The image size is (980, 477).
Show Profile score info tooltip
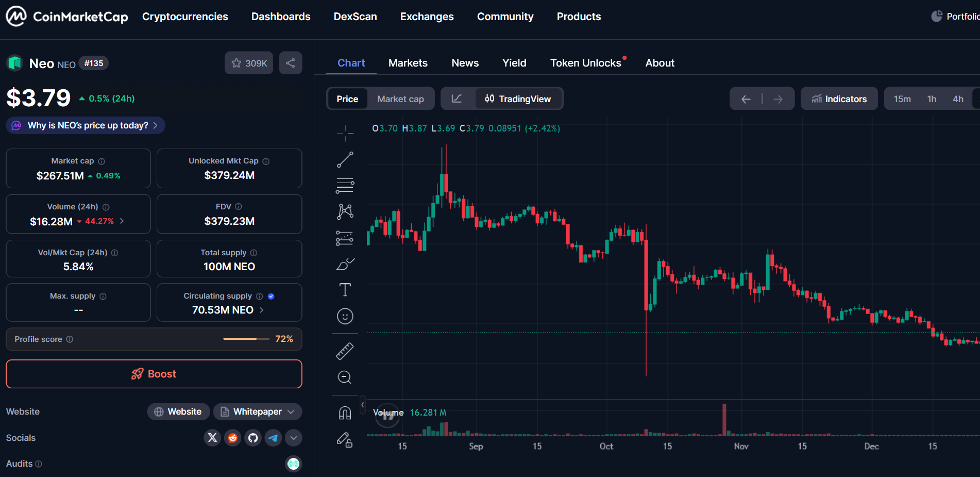click(70, 339)
